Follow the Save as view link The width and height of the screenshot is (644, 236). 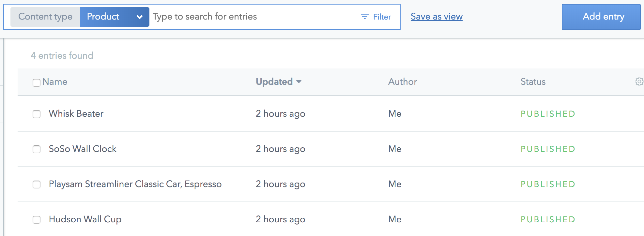[437, 17]
